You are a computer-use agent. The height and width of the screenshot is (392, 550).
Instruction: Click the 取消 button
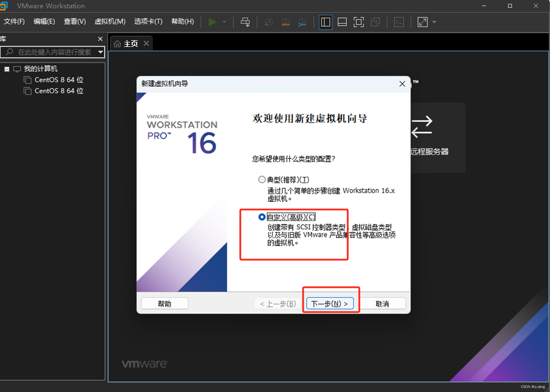382,304
